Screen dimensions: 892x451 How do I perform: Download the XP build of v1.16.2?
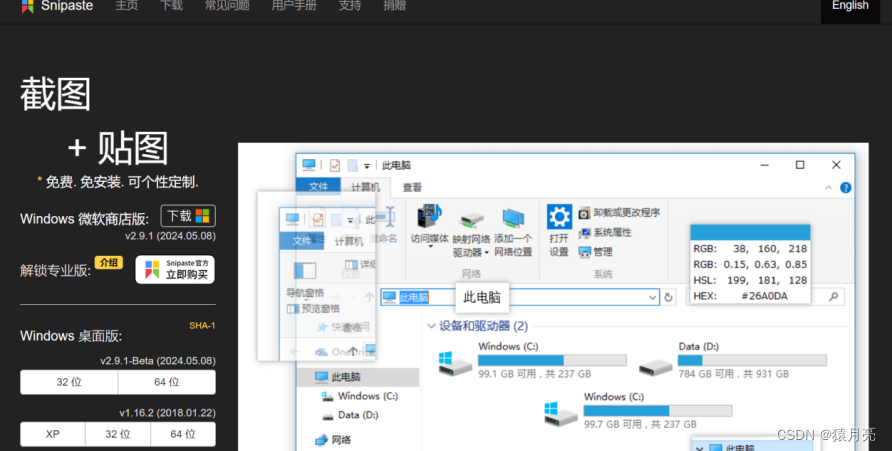tap(52, 434)
